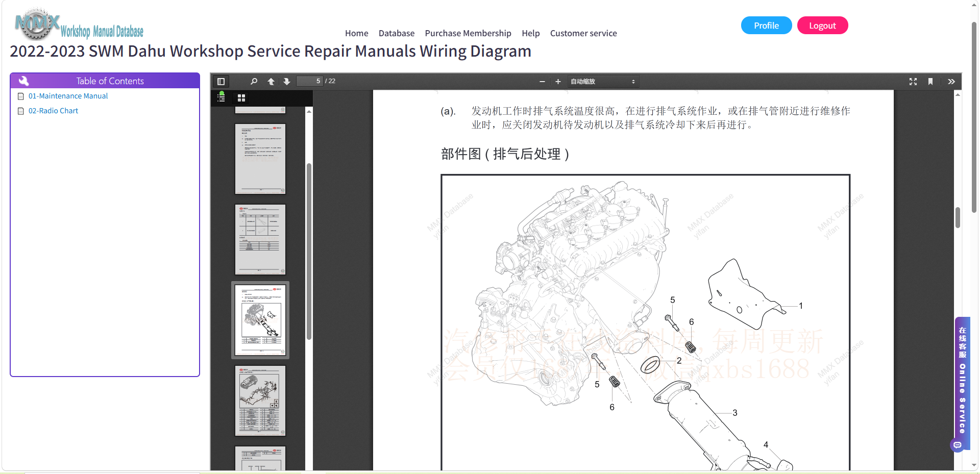Open the 01-Maintenance Manual entry

pos(68,96)
